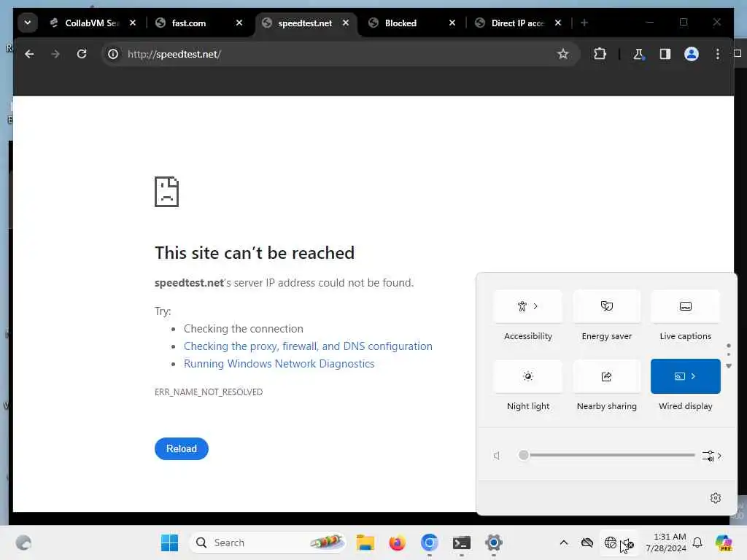Open quick settings gear icon
The image size is (747, 560).
point(715,498)
